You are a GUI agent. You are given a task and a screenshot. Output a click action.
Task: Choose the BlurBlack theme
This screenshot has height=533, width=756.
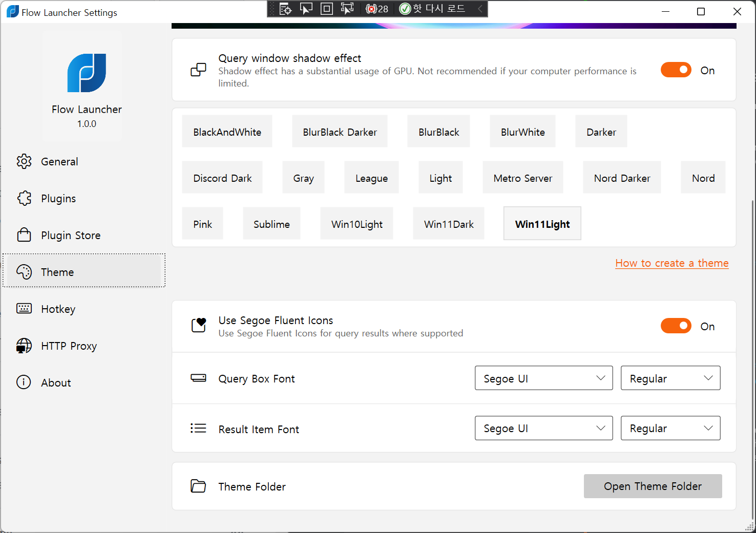pos(438,132)
